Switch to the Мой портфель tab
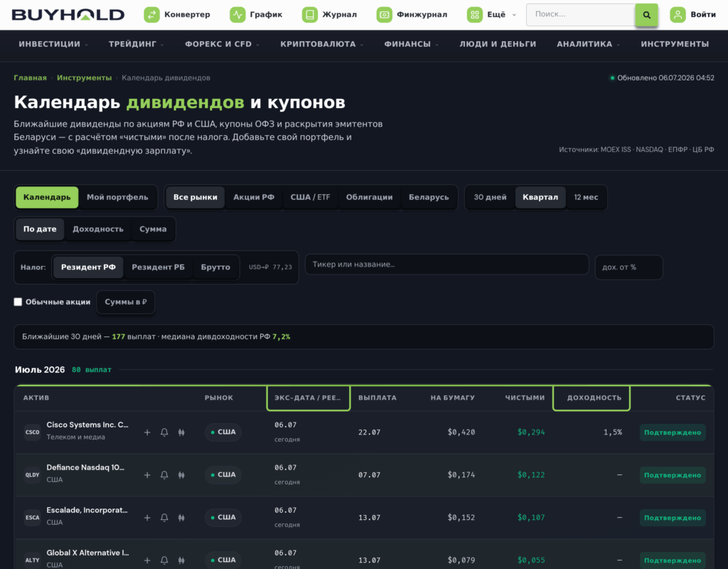This screenshot has width=728, height=569. 117,198
